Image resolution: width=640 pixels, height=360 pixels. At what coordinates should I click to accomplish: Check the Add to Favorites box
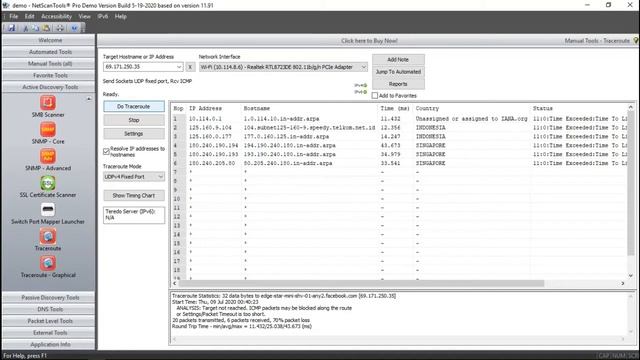pyautogui.click(x=375, y=96)
